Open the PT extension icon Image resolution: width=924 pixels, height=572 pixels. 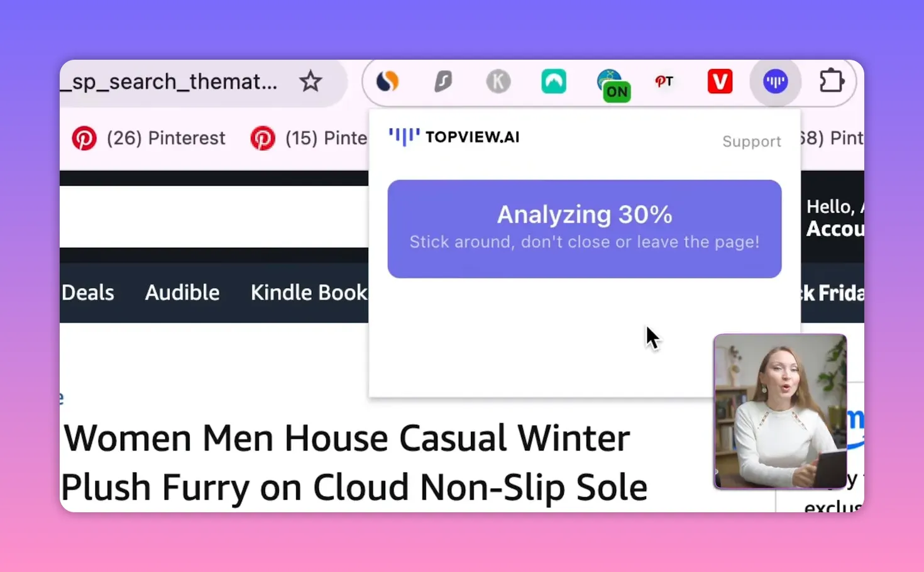click(664, 81)
